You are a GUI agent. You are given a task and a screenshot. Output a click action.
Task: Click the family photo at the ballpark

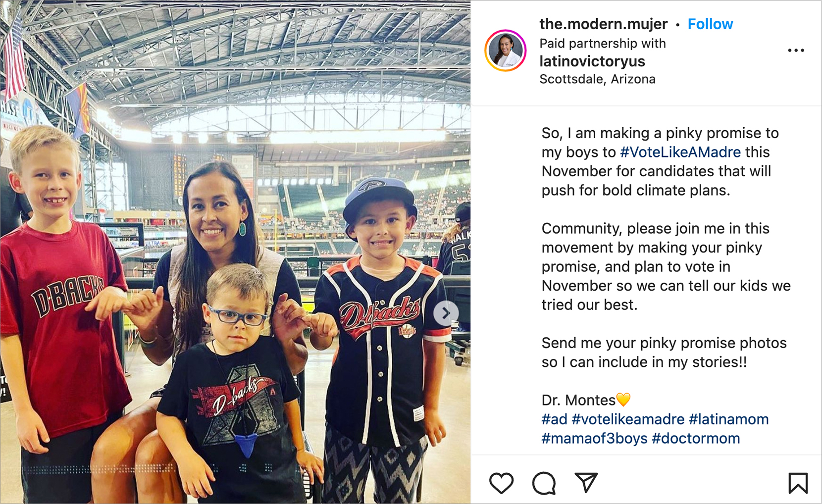pyautogui.click(x=235, y=252)
